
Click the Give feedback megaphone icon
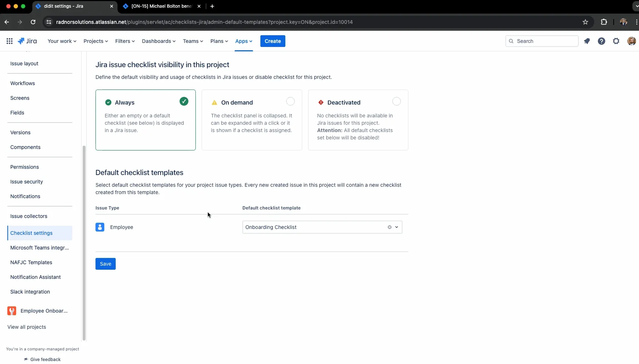tap(26, 359)
